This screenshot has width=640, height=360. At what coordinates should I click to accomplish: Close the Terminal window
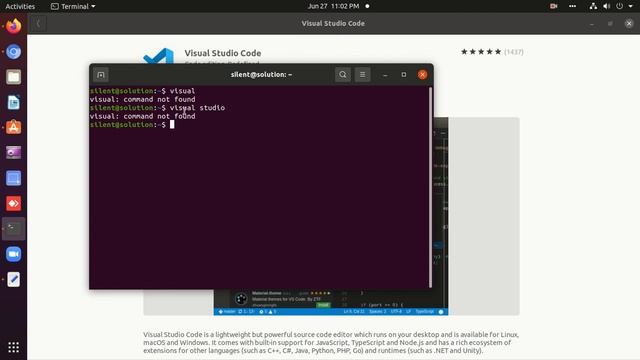pos(422,75)
